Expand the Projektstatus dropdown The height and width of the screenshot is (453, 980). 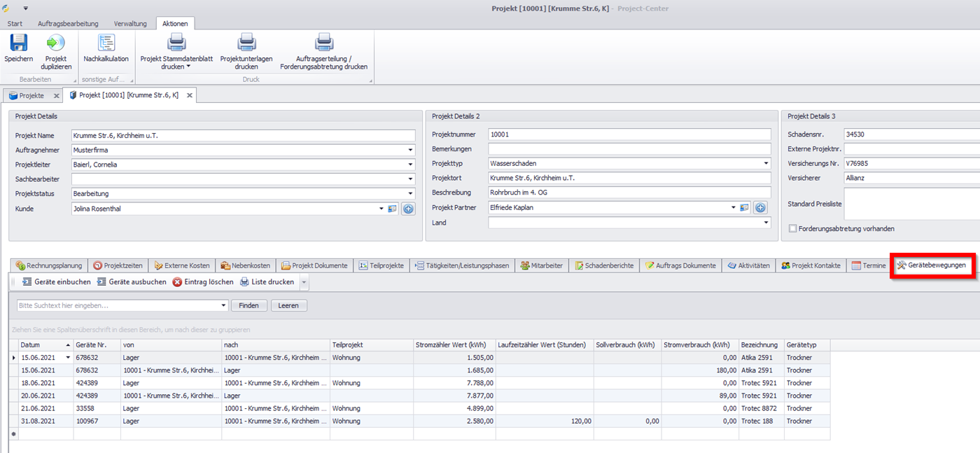pyautogui.click(x=410, y=194)
